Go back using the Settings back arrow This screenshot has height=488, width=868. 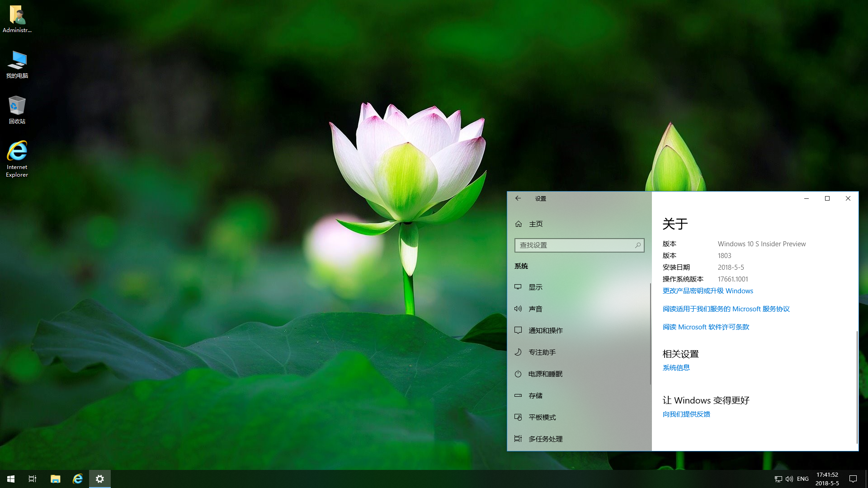pos(518,198)
